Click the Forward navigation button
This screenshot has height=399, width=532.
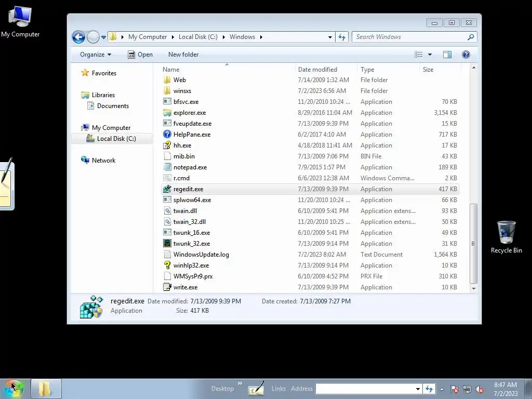click(93, 37)
